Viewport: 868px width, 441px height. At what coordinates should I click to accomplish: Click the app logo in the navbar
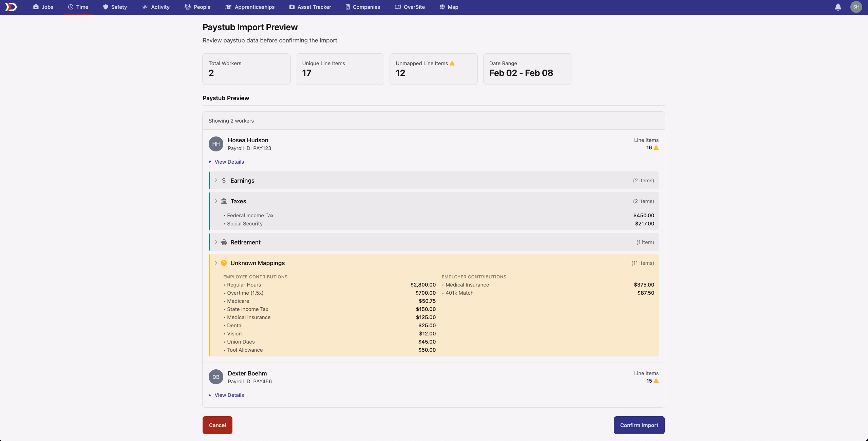[11, 7]
